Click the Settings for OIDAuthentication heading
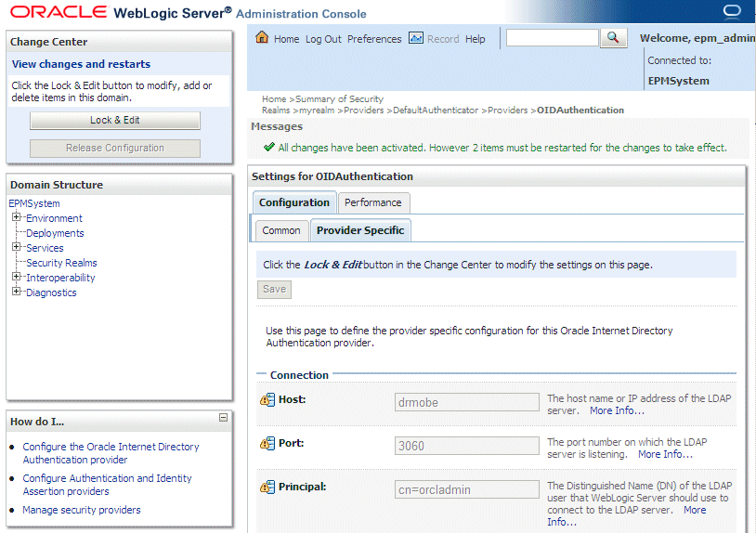Screen dimensions: 756x533 coord(332,176)
